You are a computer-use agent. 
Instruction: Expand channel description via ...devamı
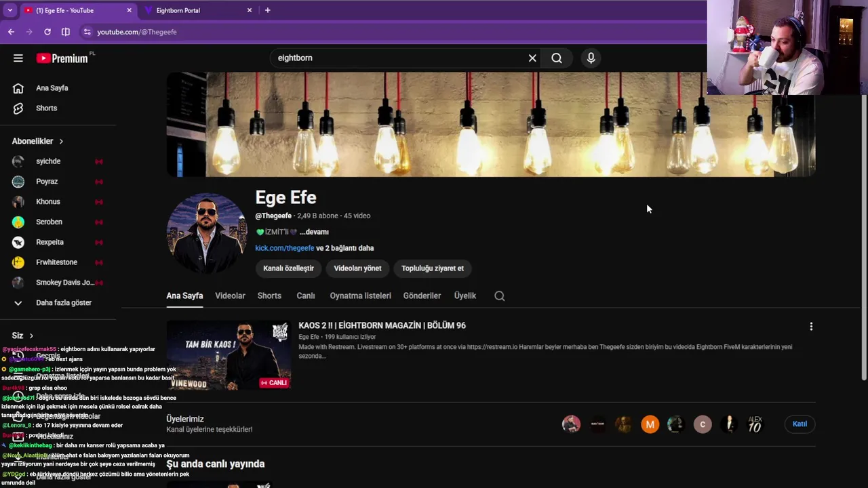click(314, 232)
